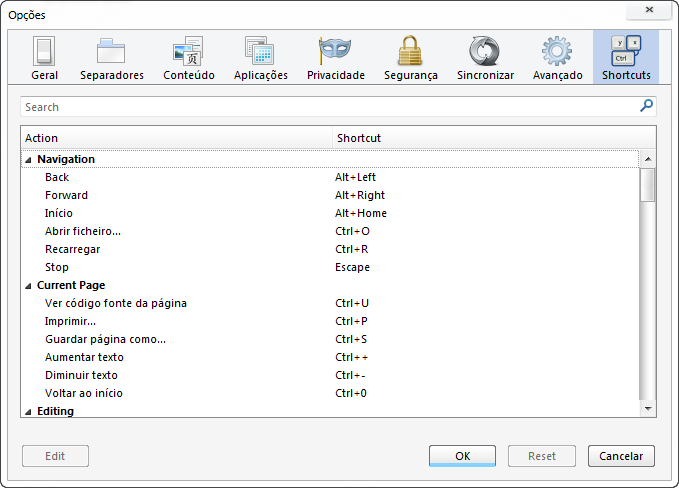
Task: Dismiss dialog with Cancelar button
Action: point(621,456)
